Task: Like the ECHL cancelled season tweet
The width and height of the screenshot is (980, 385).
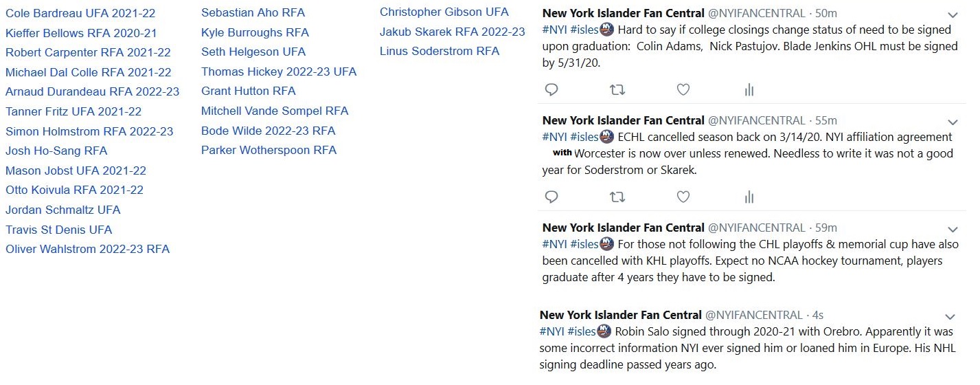Action: (x=683, y=197)
